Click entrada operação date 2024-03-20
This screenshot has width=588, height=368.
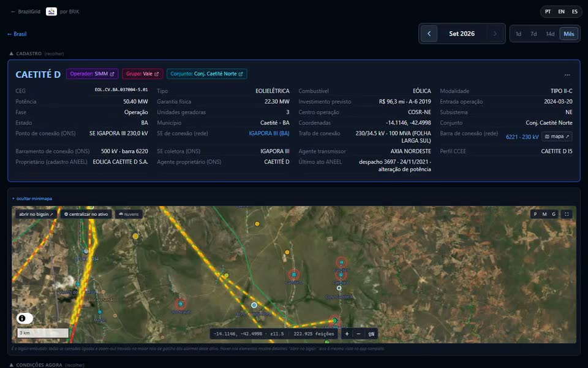click(x=558, y=102)
